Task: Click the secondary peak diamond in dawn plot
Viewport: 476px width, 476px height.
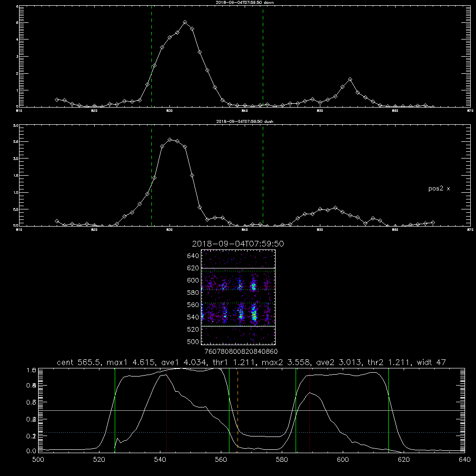Action: coord(350,79)
